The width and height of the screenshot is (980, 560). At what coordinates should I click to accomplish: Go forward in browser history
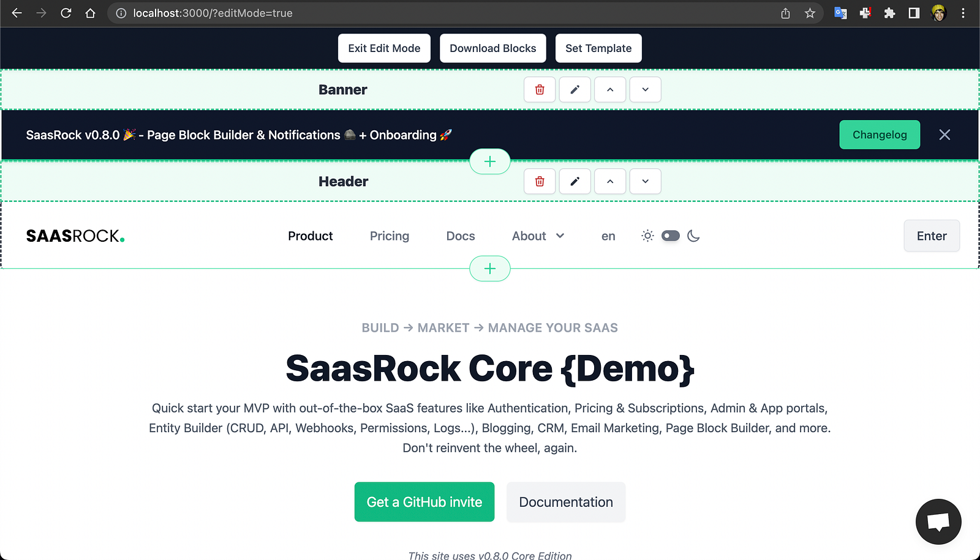click(x=41, y=13)
